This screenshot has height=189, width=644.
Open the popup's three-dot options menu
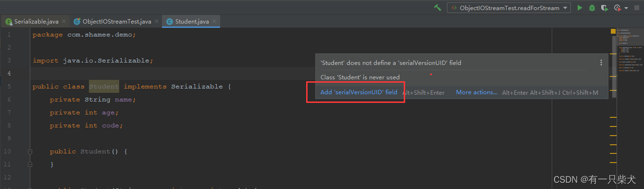pos(601,63)
